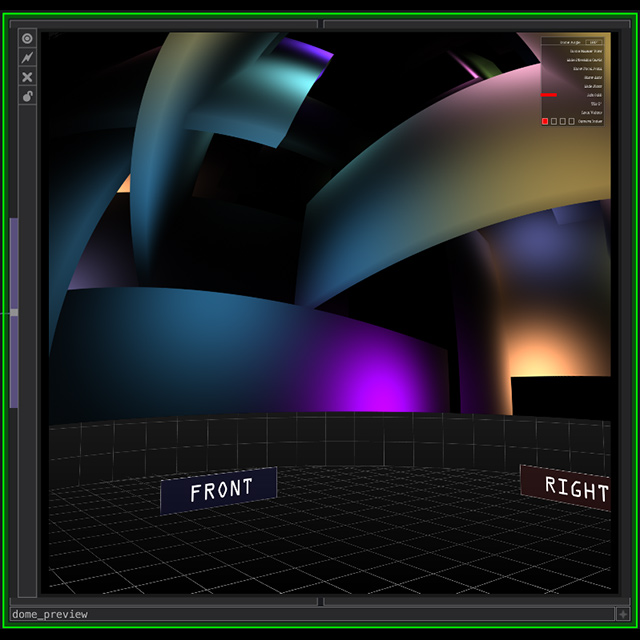The width and height of the screenshot is (640, 640).
Task: Select the FRONT sign in the dome
Action: [219, 490]
